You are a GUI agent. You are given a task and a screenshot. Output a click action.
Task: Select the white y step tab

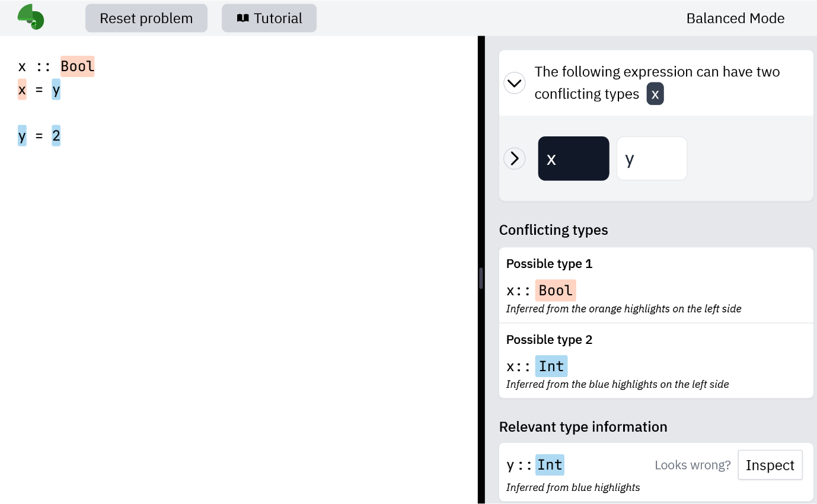coord(652,158)
